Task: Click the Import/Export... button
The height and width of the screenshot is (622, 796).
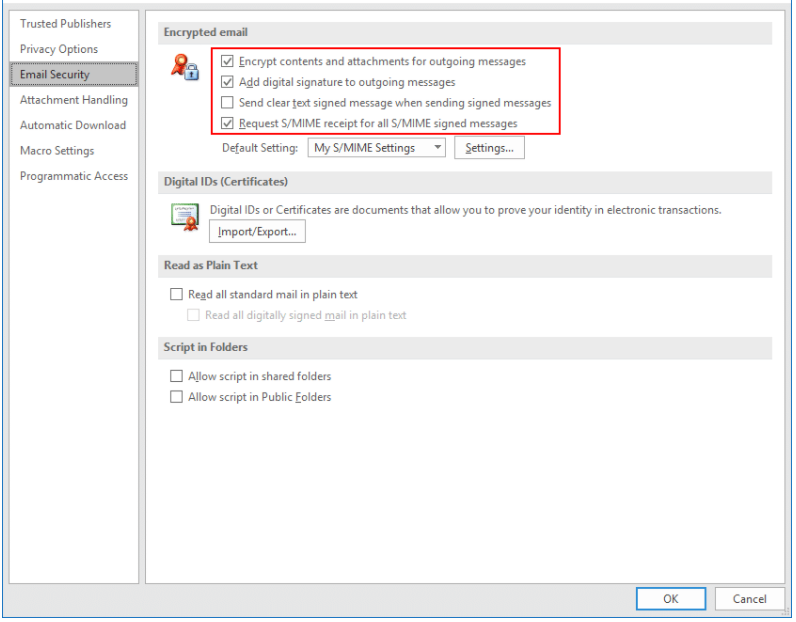Action: coord(257,232)
